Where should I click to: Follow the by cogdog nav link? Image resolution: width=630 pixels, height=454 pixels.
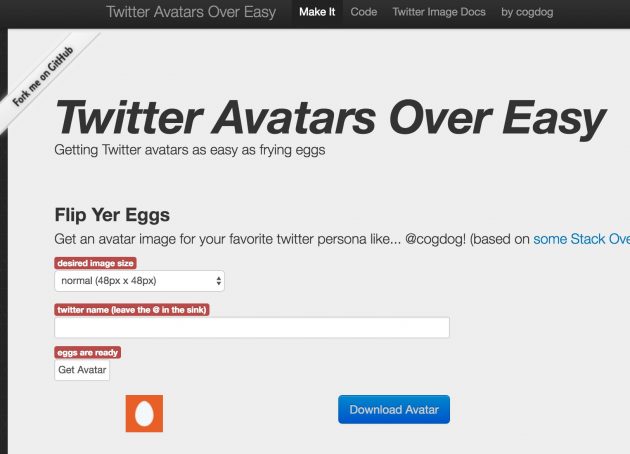pyautogui.click(x=527, y=12)
